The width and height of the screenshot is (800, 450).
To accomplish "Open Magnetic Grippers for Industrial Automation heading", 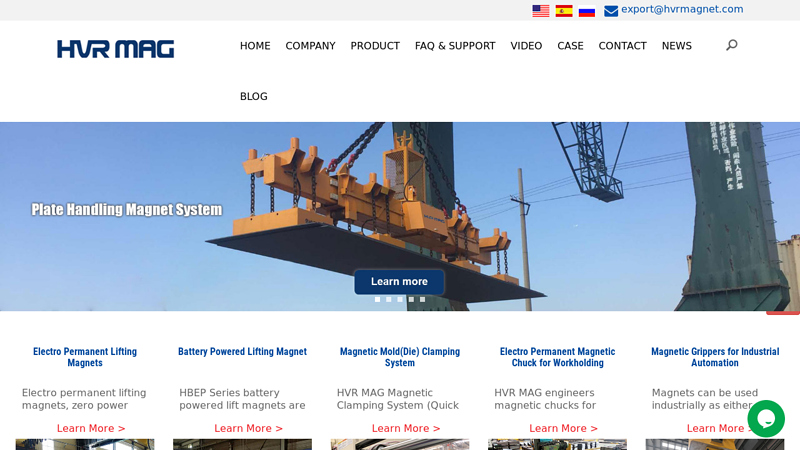I will (x=715, y=357).
